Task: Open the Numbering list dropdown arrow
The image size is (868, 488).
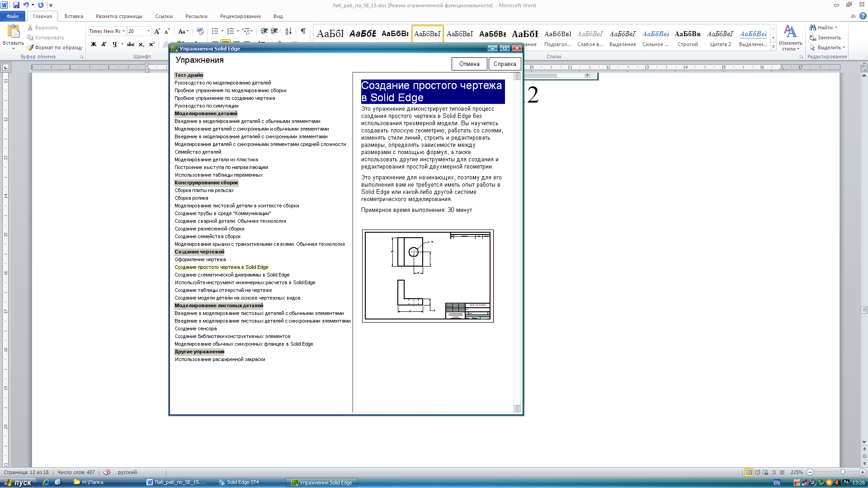Action: [x=238, y=31]
